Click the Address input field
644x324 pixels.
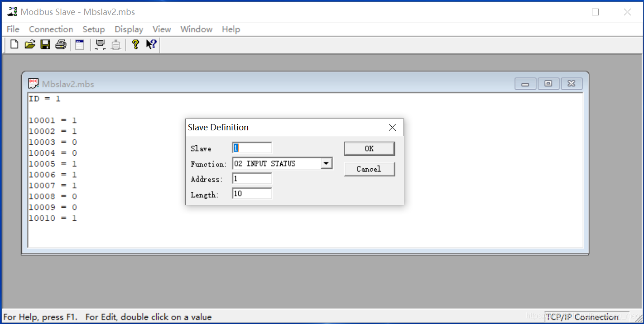pos(252,178)
